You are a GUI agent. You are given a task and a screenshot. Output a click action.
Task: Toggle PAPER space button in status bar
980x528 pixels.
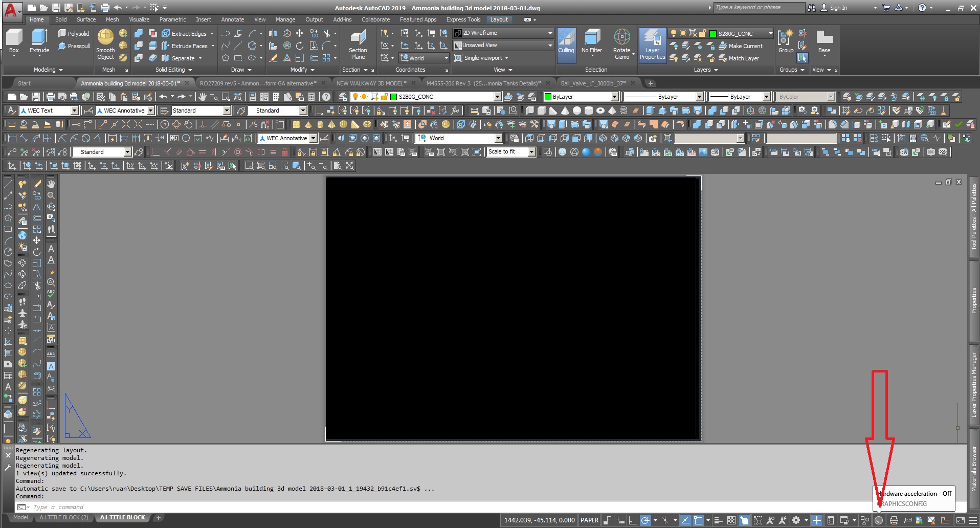(x=589, y=520)
